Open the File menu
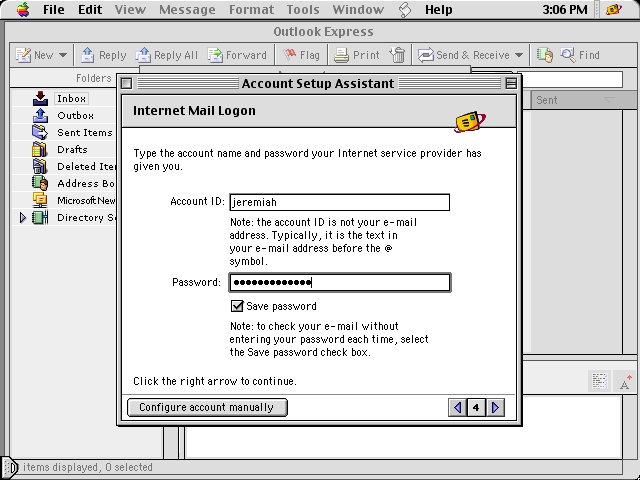The height and width of the screenshot is (480, 640). click(x=53, y=9)
